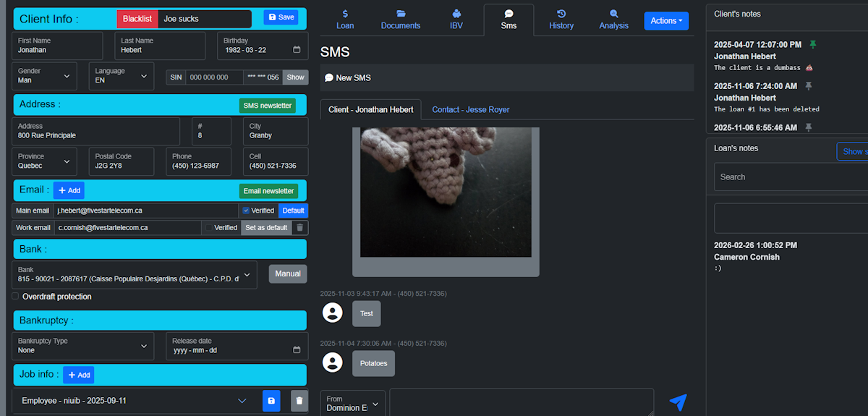Uncheck the main email Verified checkbox
The image size is (868, 416).
pyautogui.click(x=246, y=211)
